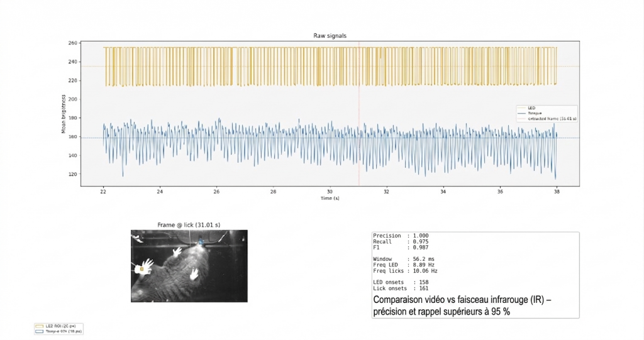Select the "Freq licks" line in stats box
The image size is (644, 340).
pyautogui.click(x=405, y=271)
